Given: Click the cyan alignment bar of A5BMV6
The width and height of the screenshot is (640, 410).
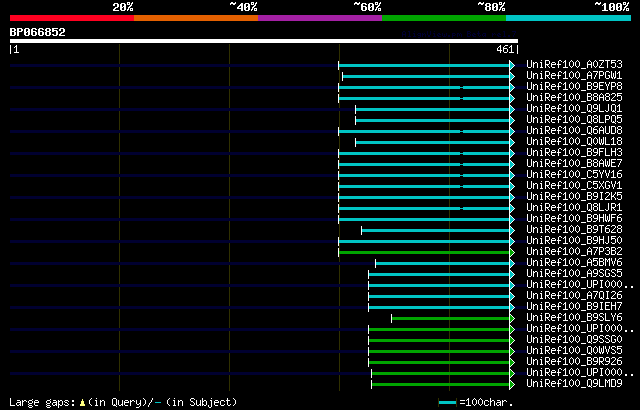Looking at the screenshot, I should coord(443,264).
